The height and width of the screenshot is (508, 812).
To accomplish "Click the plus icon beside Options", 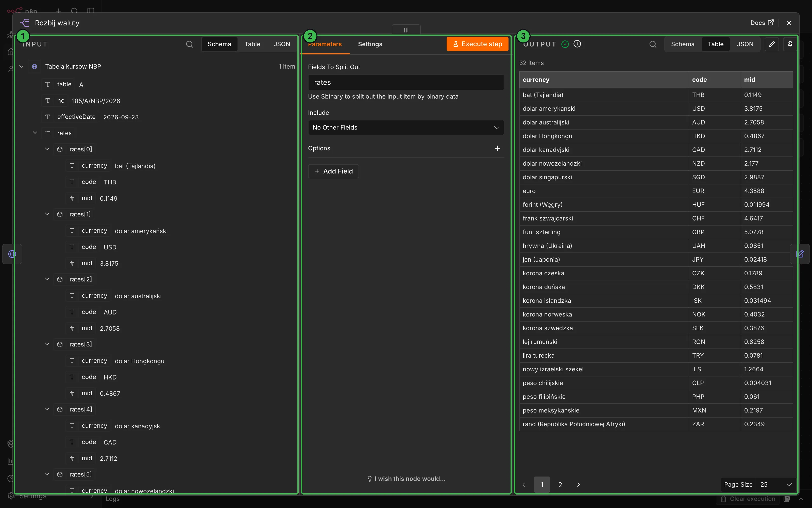I will pyautogui.click(x=497, y=148).
